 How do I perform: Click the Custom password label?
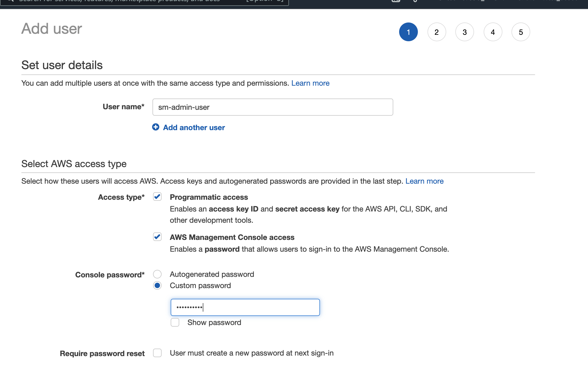200,286
